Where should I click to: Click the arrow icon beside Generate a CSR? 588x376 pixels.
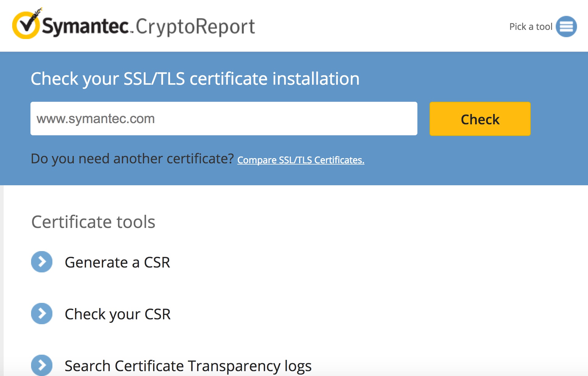42,262
